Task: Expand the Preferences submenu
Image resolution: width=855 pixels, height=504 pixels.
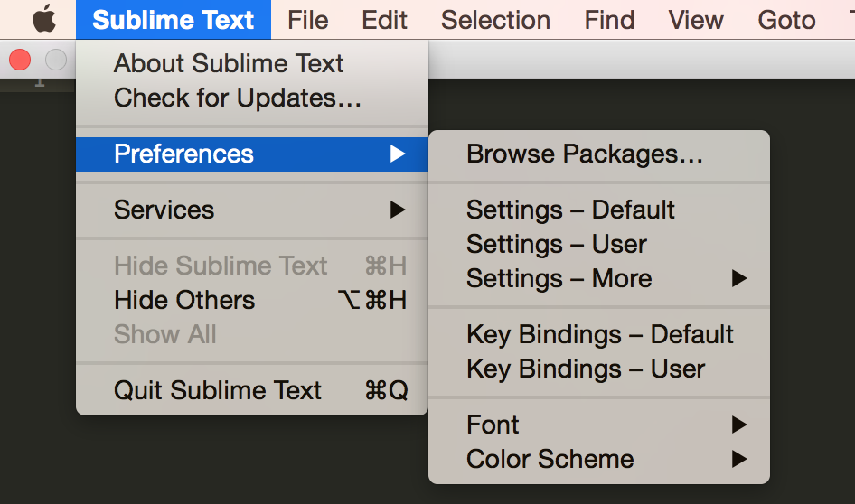Action: point(252,154)
